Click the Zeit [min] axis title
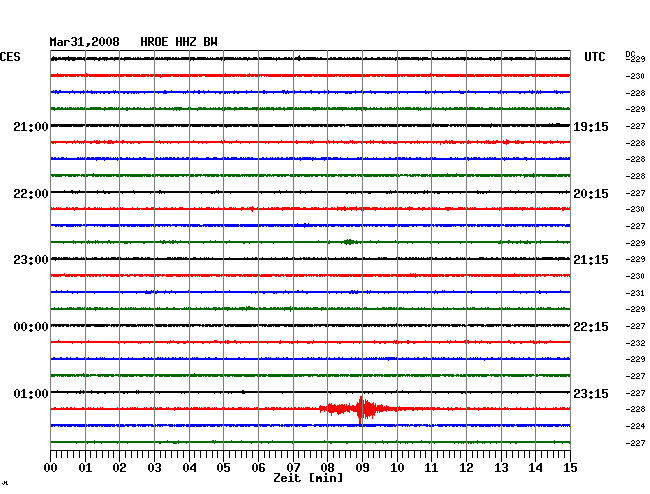 pos(308,478)
